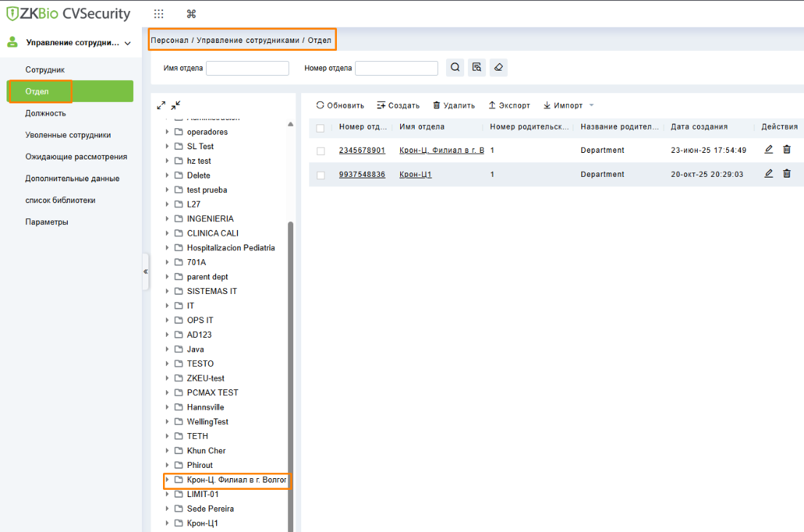Edit department 2345678901 with pencil icon
Image resolution: width=804 pixels, height=532 pixels.
[x=768, y=150]
